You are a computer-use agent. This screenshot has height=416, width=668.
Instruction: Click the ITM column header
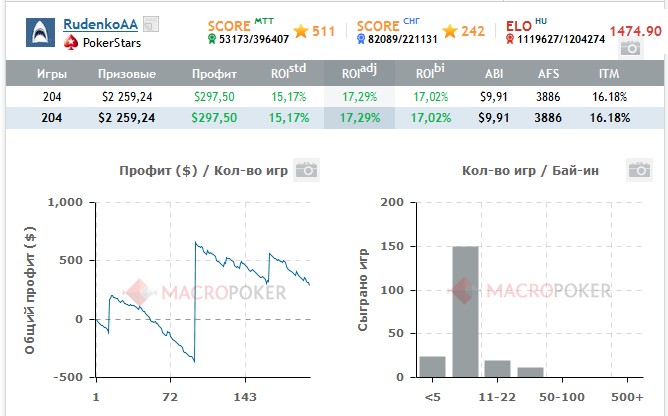(610, 74)
